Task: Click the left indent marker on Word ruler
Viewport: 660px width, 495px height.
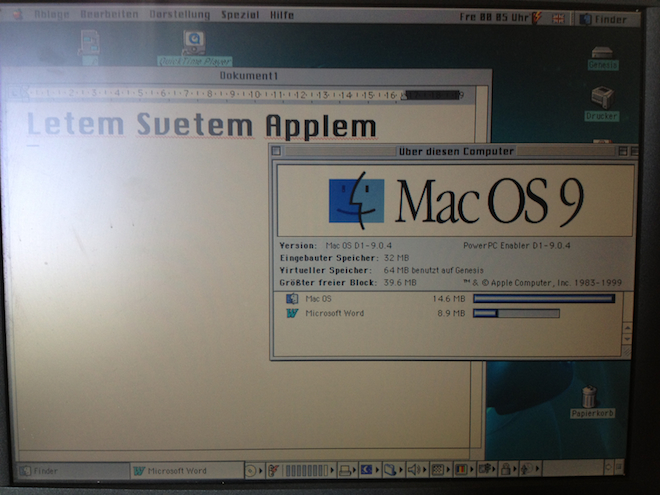Action: pyautogui.click(x=25, y=94)
